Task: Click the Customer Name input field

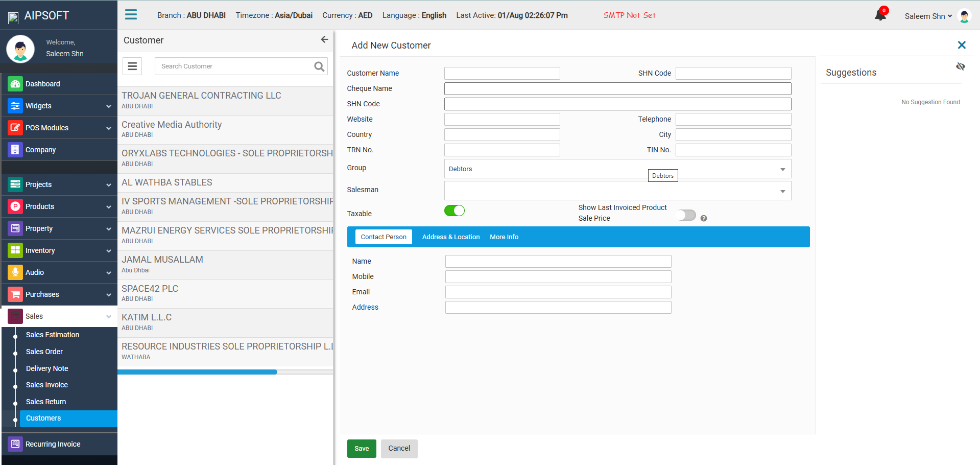Action: pyautogui.click(x=502, y=73)
